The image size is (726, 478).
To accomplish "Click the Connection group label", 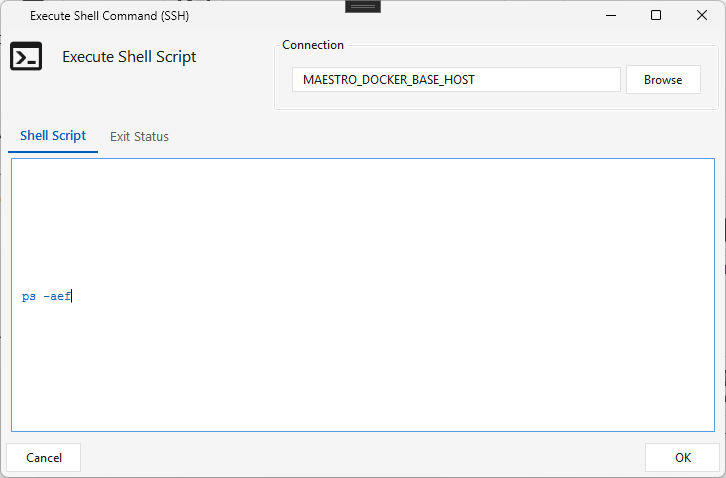I will point(313,45).
